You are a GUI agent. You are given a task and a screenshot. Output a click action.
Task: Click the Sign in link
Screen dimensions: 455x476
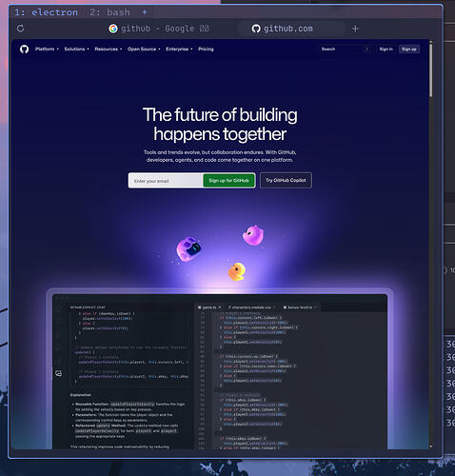point(386,50)
